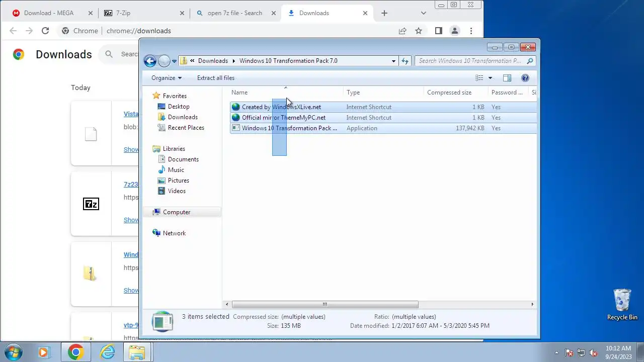
Task: Open a new Chrome tab
Action: (384, 13)
